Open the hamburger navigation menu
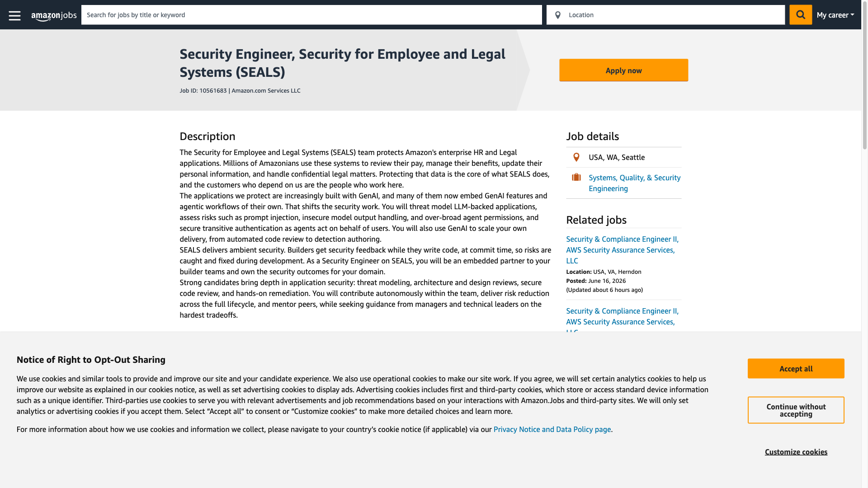The width and height of the screenshot is (868, 488). pos(14,15)
